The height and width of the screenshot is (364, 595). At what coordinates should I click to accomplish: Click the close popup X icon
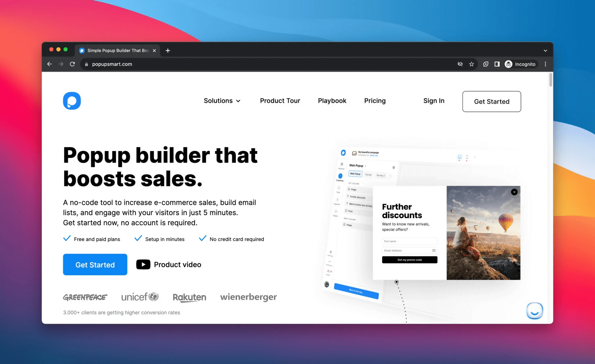[x=514, y=192]
